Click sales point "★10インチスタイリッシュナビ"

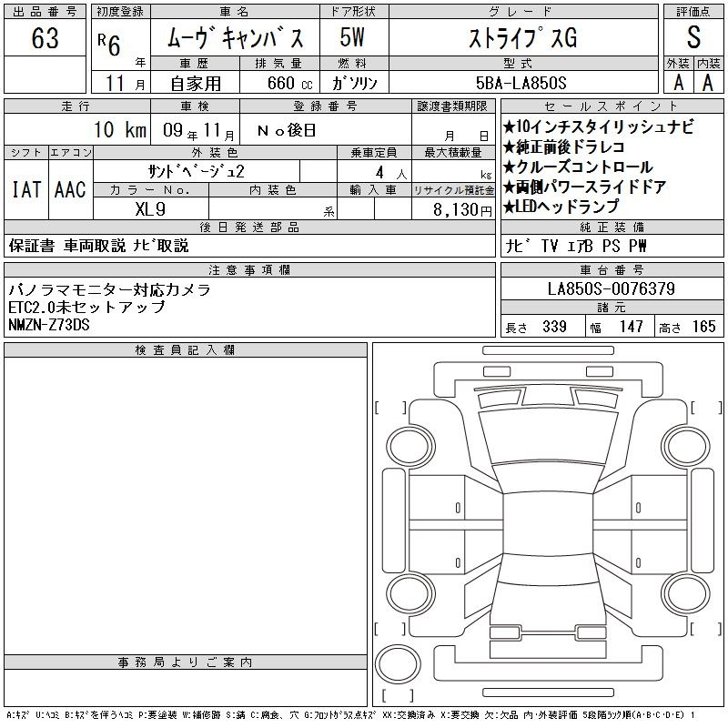(x=599, y=126)
